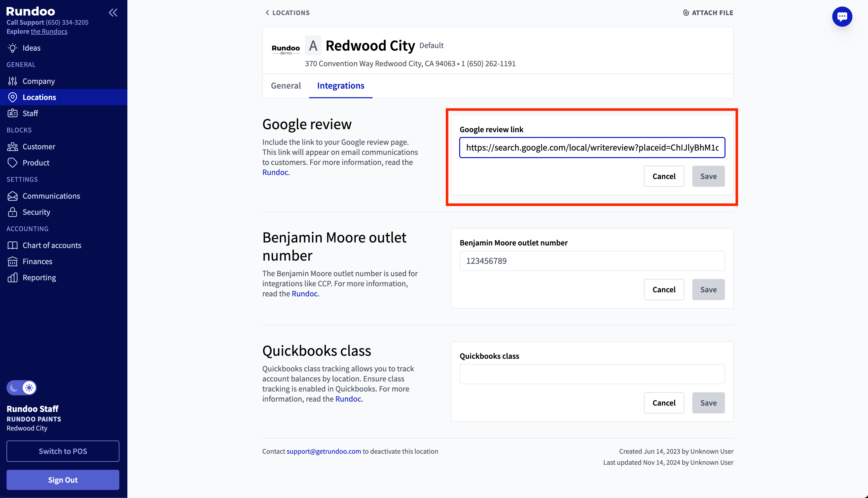Click the Reporting bar chart icon
The width and height of the screenshot is (868, 498).
tap(13, 277)
